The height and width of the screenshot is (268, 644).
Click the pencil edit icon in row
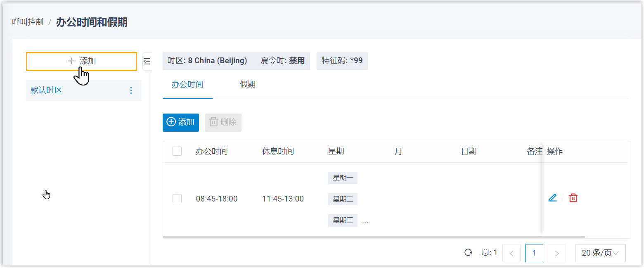pyautogui.click(x=552, y=198)
